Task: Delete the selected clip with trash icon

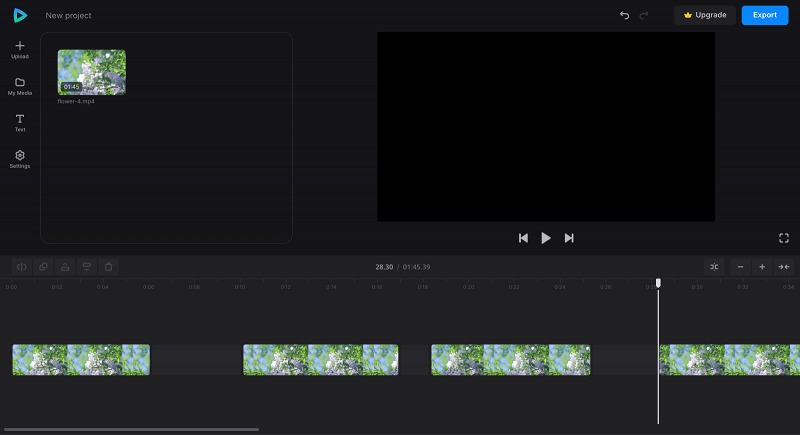Action: click(x=109, y=267)
